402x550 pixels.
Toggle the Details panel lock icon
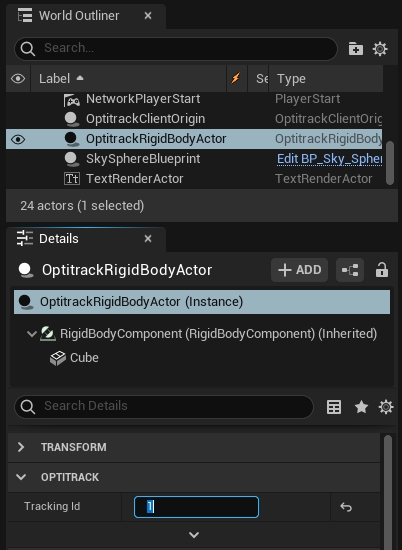pyautogui.click(x=382, y=270)
